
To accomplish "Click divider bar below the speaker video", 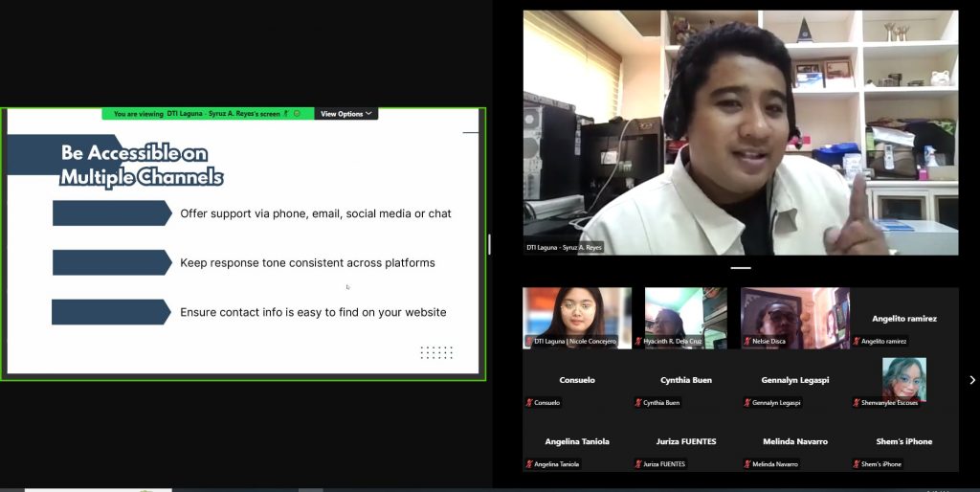I will [x=741, y=268].
